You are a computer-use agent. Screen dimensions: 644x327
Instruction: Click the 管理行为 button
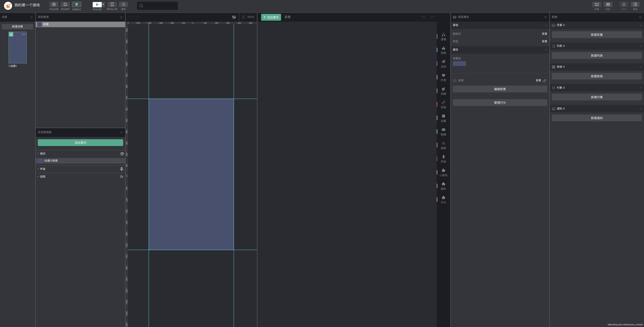tap(500, 103)
